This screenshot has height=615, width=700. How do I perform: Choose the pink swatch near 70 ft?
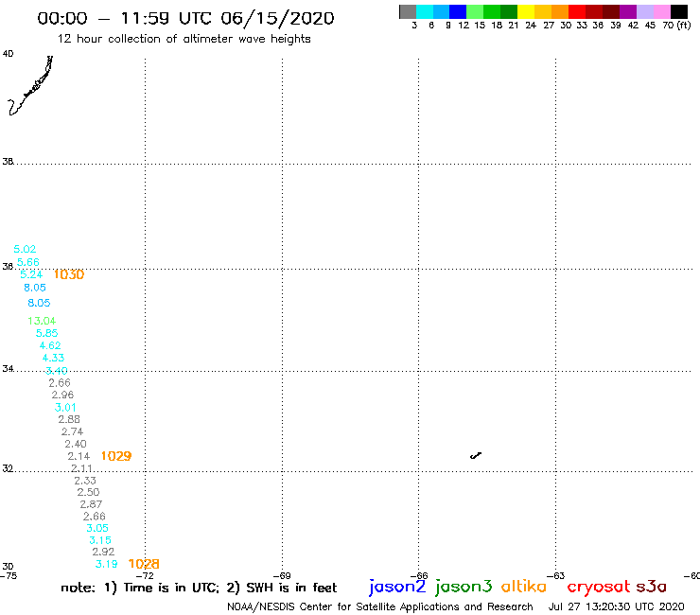point(662,11)
